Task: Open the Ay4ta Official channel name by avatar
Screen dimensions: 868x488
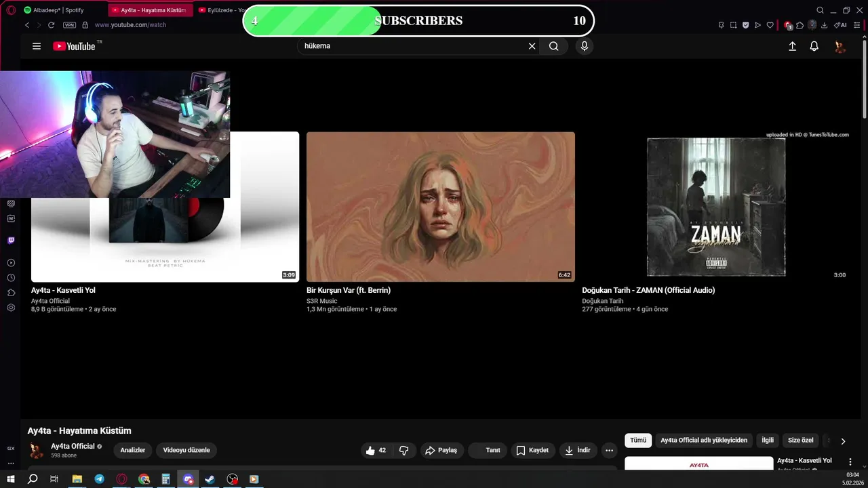Action: 73,447
